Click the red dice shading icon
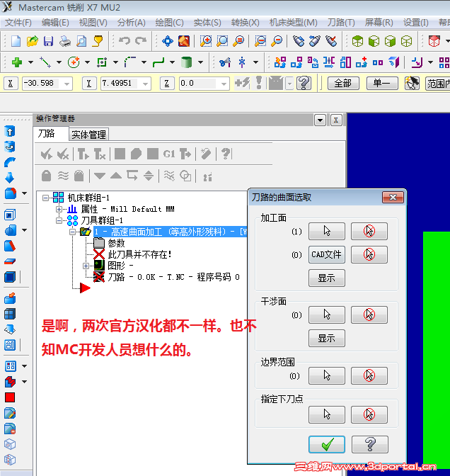Screen dimensions: 450x476 (x=434, y=41)
